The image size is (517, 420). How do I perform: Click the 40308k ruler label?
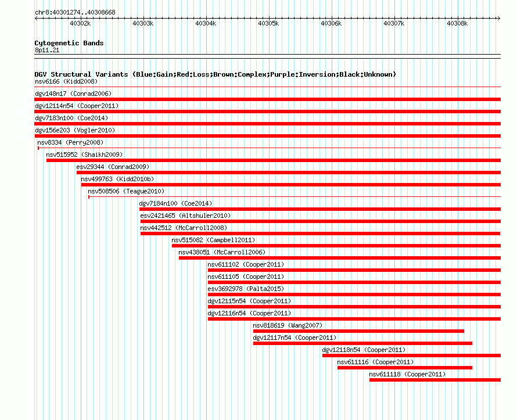(x=457, y=23)
